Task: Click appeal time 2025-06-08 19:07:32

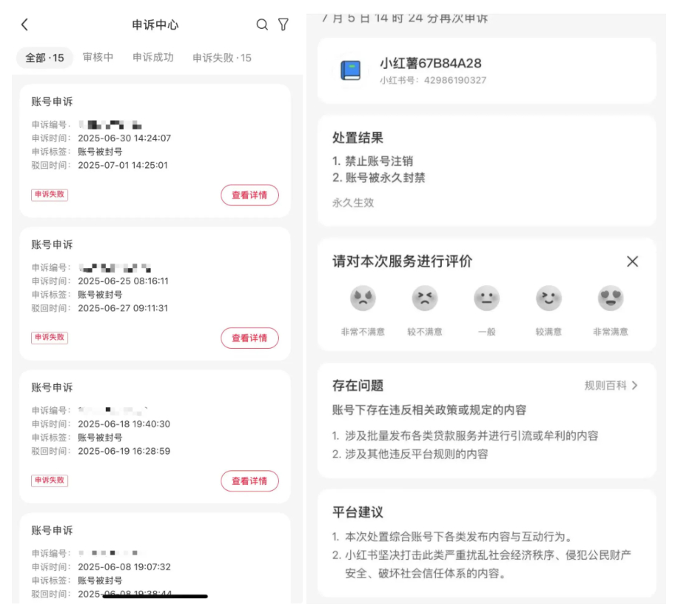Action: click(124, 567)
